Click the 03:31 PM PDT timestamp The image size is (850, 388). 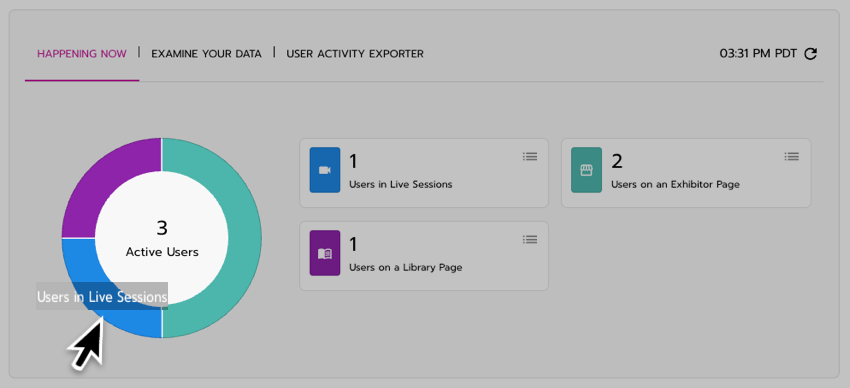(758, 54)
